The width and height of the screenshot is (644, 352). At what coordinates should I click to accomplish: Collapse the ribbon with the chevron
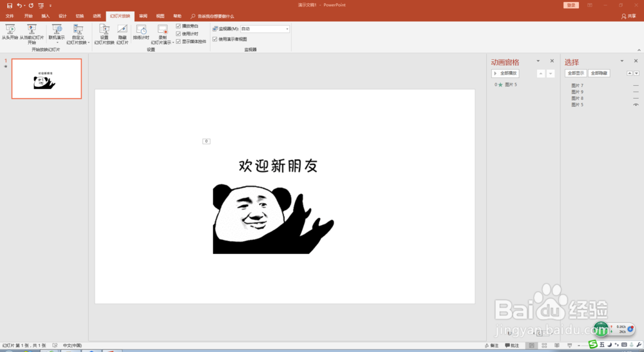639,50
